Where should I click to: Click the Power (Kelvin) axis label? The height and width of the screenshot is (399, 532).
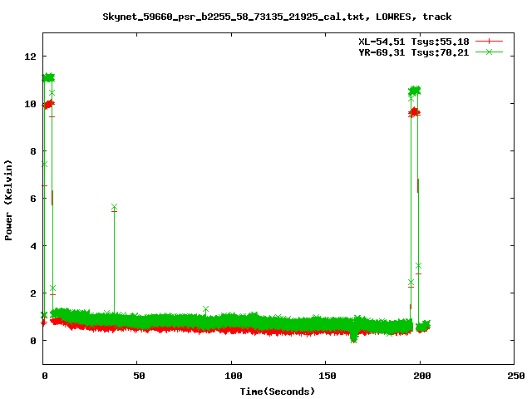[8, 200]
